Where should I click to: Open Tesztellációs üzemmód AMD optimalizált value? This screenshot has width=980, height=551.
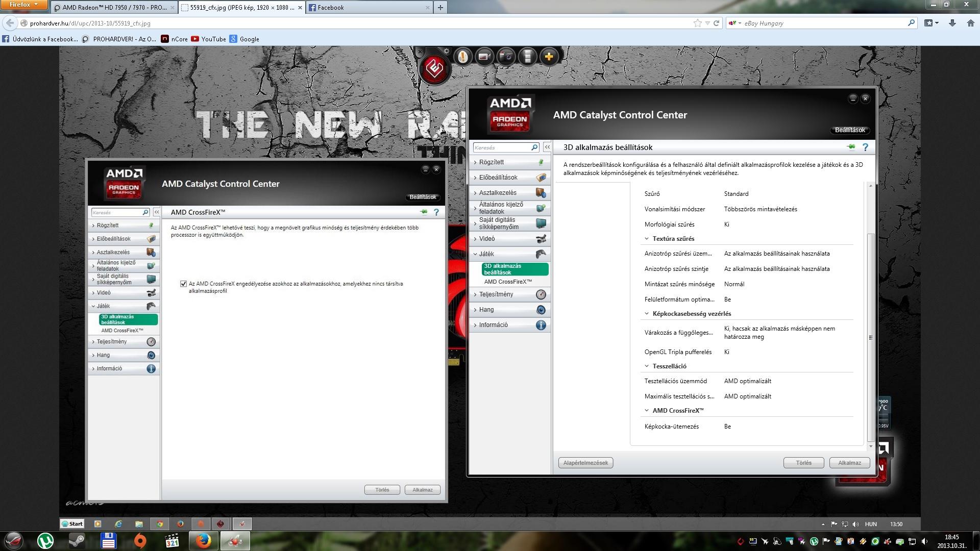[747, 381]
